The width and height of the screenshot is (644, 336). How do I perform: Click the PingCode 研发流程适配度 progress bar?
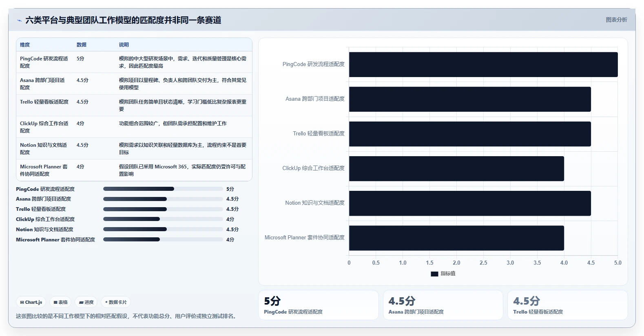pos(163,189)
